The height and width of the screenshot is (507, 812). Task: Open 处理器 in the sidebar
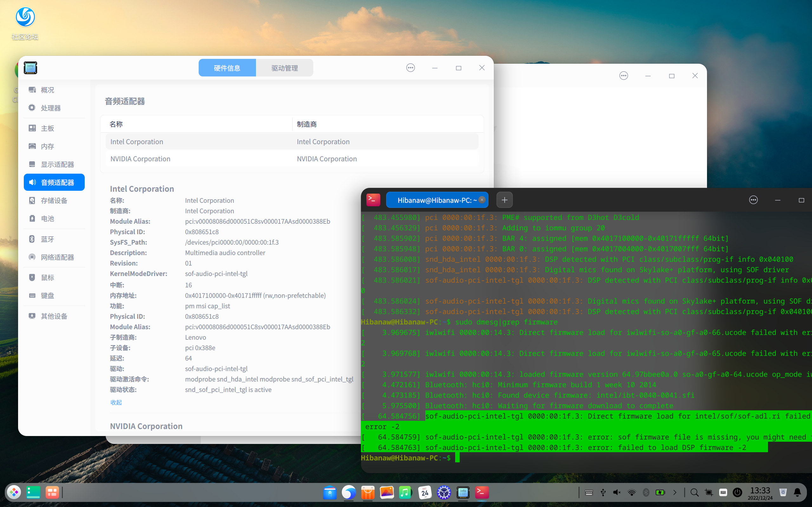51,108
